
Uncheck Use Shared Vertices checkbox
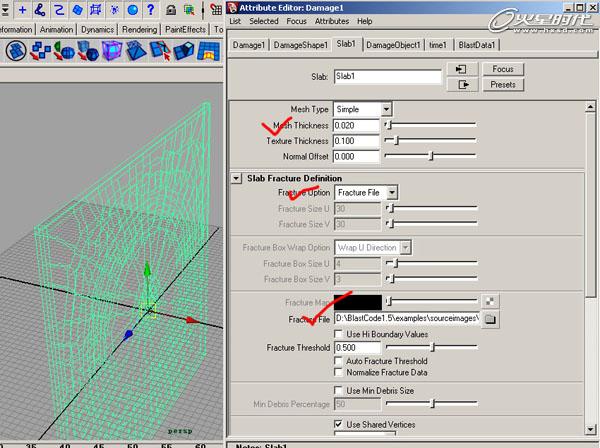point(338,424)
